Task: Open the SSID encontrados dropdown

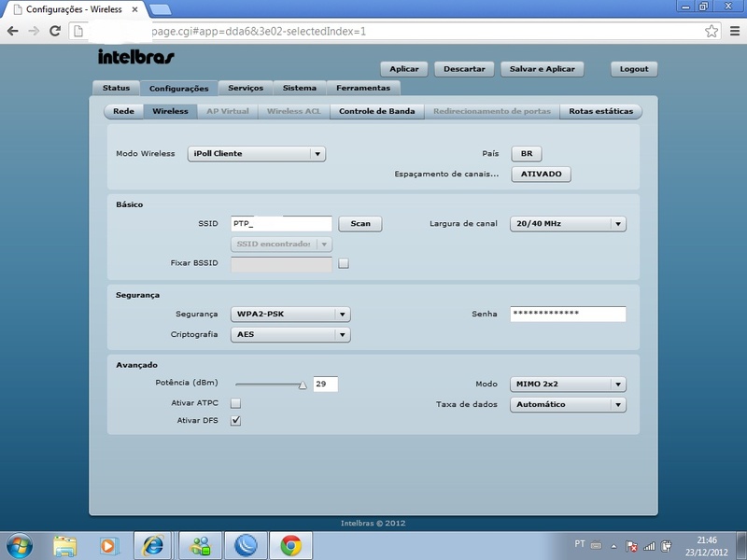Action: [281, 245]
